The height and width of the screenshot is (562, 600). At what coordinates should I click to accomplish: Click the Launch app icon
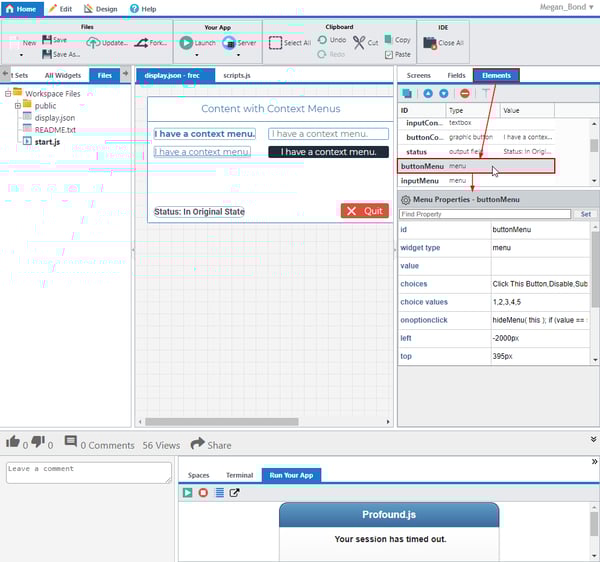(187, 43)
